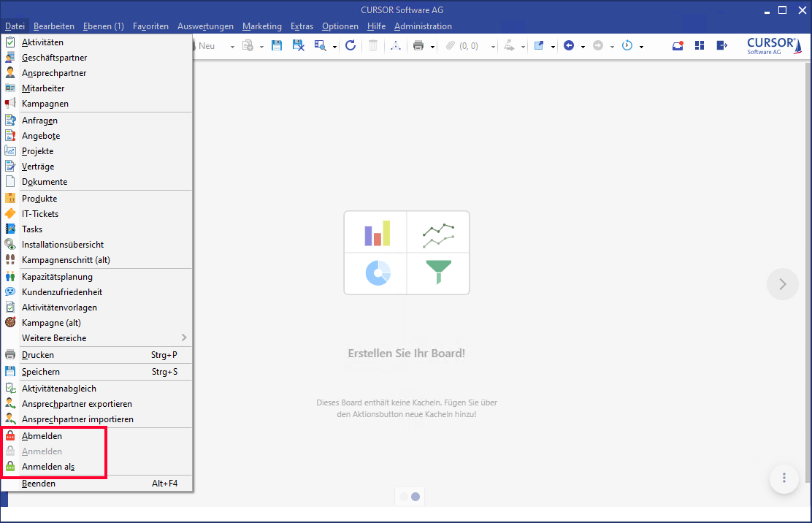Click the right chevron next-board button

783,284
